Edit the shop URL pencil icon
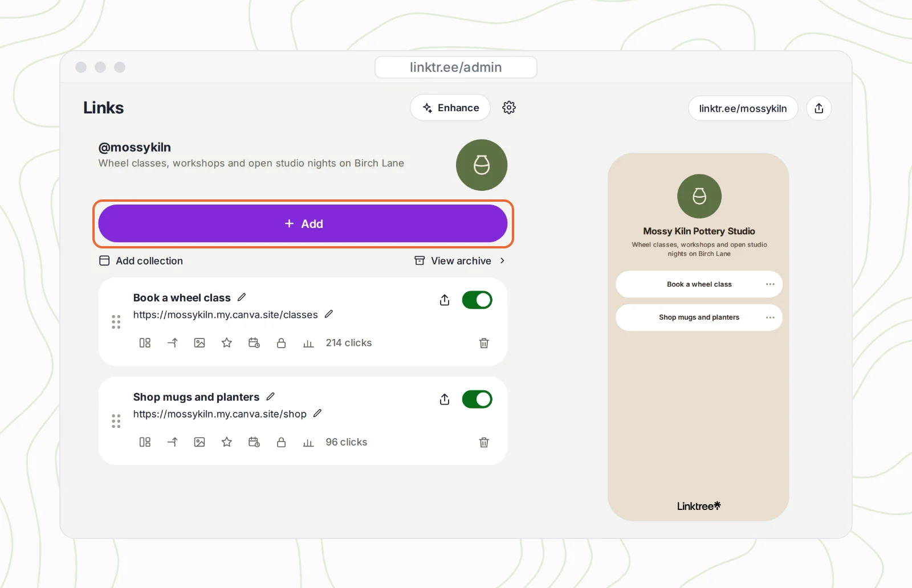 [x=317, y=414]
